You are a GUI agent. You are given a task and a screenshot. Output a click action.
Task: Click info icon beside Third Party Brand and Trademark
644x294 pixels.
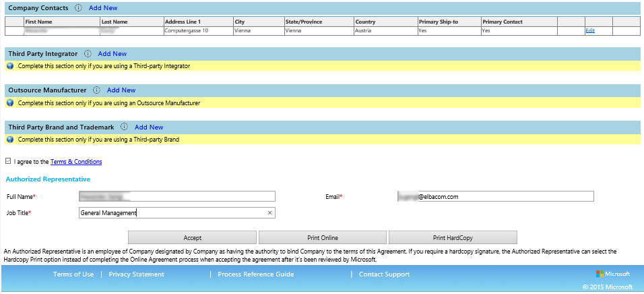click(124, 127)
